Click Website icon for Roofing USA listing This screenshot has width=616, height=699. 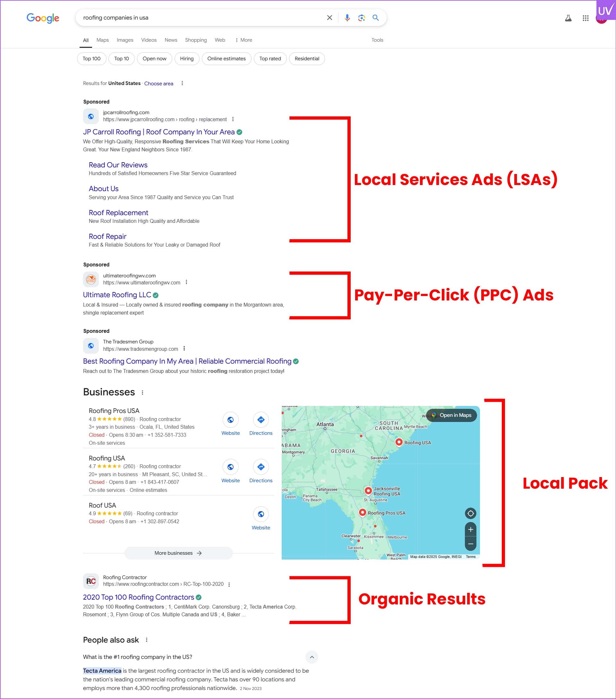[x=230, y=467]
